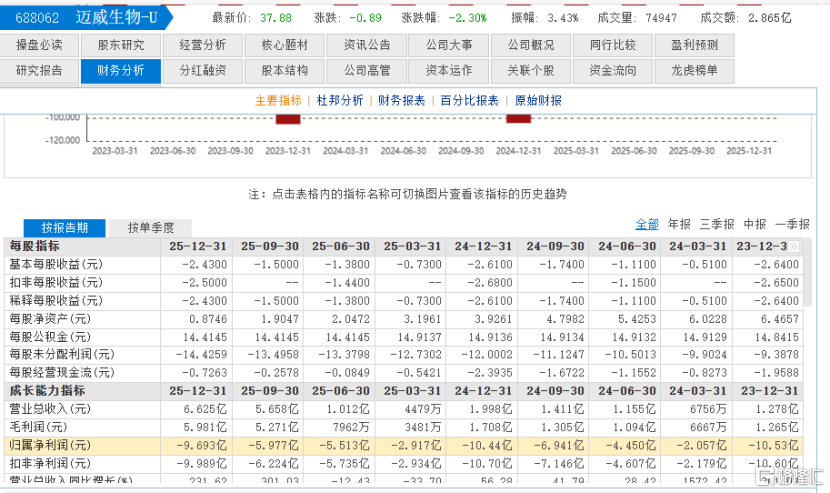
Task: Go to 杜邦分析 section link
Action: tap(340, 101)
